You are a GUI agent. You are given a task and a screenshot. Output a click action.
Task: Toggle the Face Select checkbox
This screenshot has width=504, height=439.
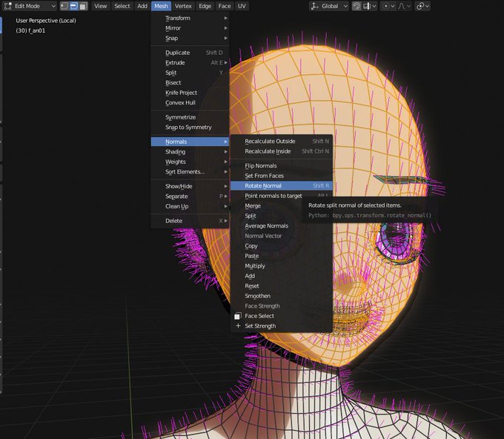pos(238,316)
